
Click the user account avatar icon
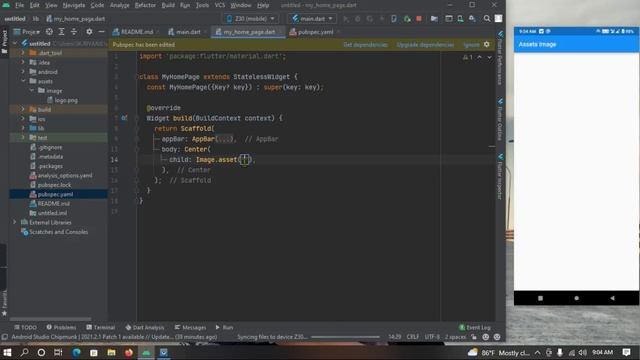pos(499,19)
